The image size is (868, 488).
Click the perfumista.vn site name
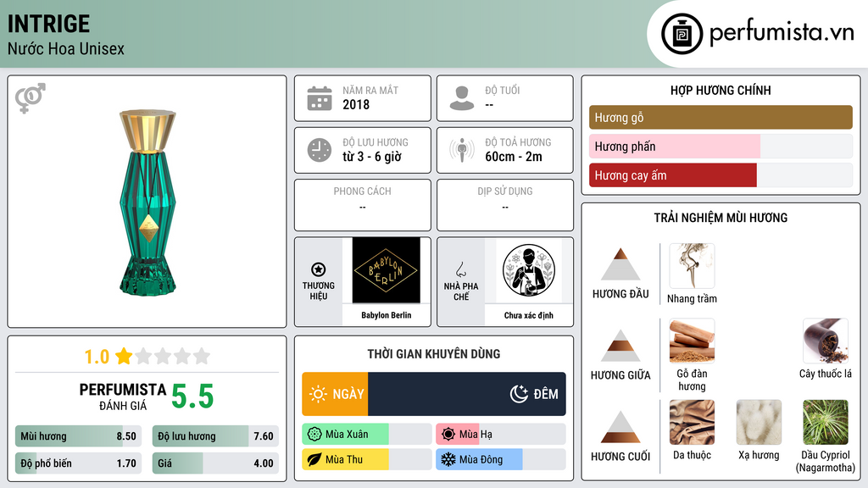point(782,33)
